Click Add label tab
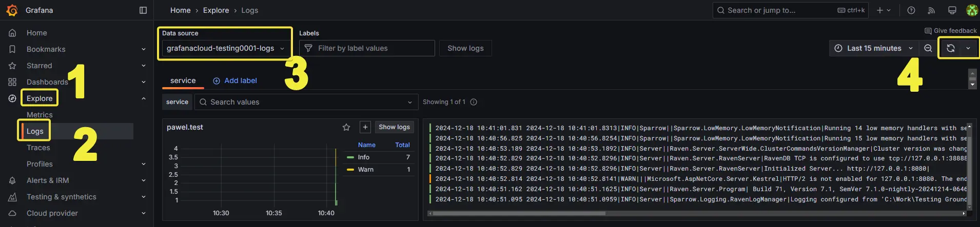This screenshot has height=227, width=980. (x=235, y=80)
